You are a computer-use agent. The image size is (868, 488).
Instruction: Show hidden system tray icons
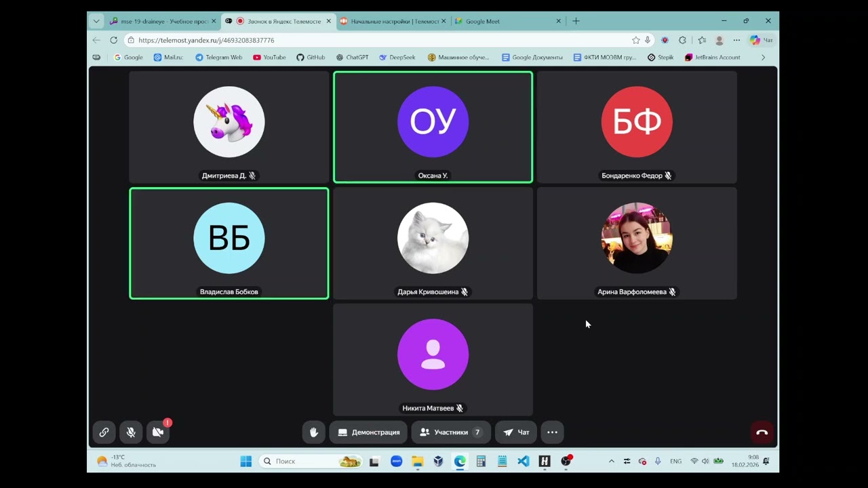click(611, 462)
